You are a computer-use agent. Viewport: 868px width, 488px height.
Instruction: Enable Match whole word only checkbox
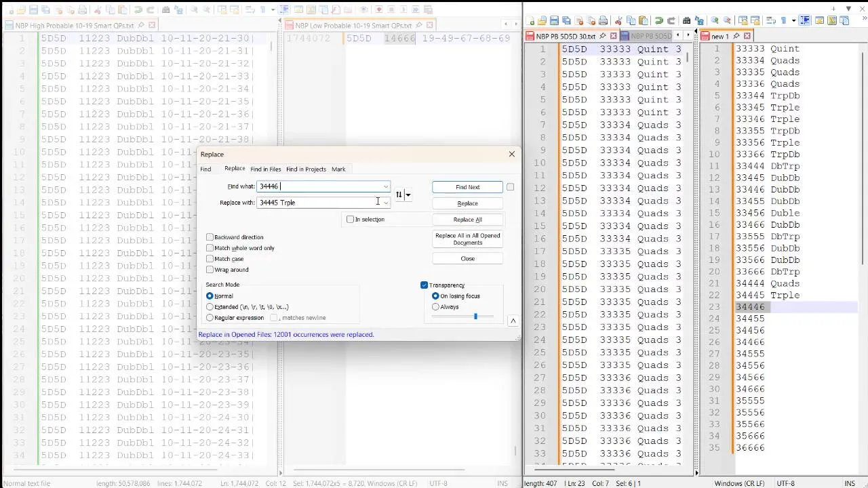click(x=210, y=248)
